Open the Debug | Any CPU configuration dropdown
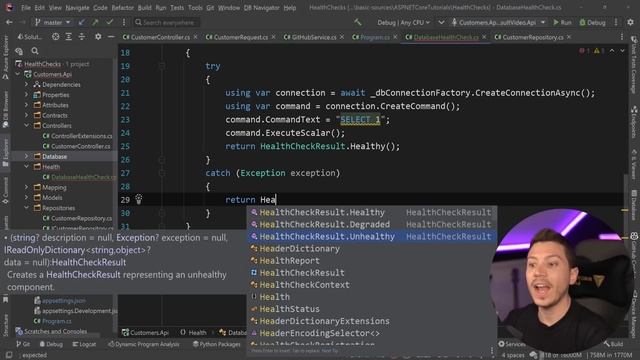 pyautogui.click(x=403, y=22)
